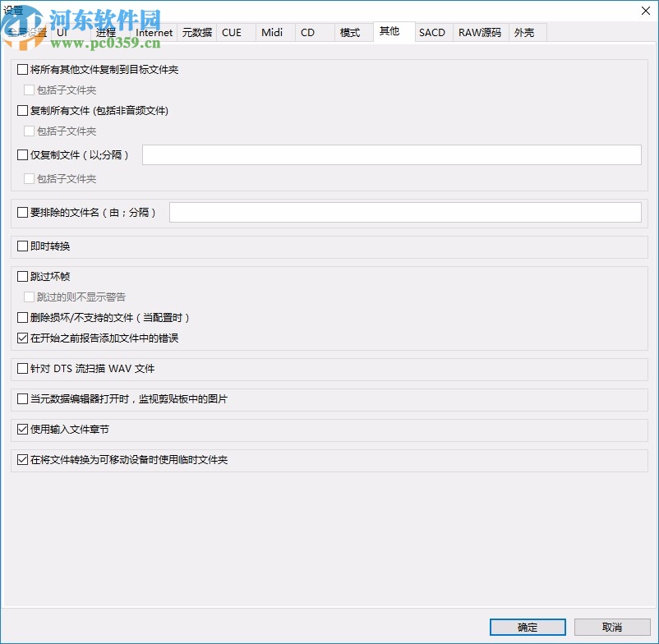Click the file exclusion name input field
The height and width of the screenshot is (644, 659).
[x=404, y=212]
